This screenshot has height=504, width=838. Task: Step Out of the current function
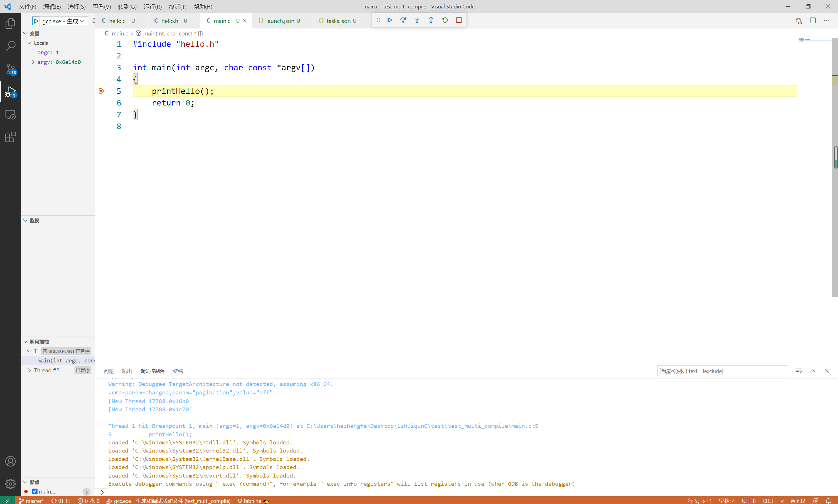(431, 20)
